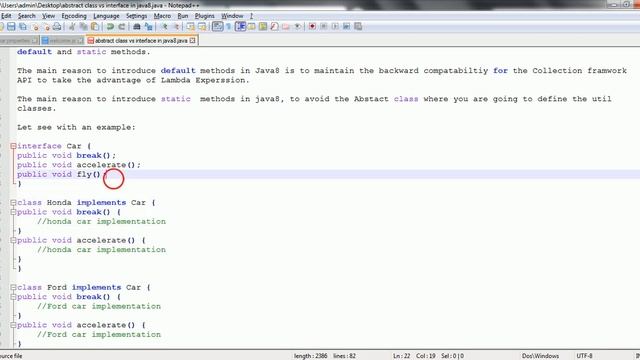Open the Run menu
Image resolution: width=640 pixels, height=360 pixels.
tap(182, 16)
